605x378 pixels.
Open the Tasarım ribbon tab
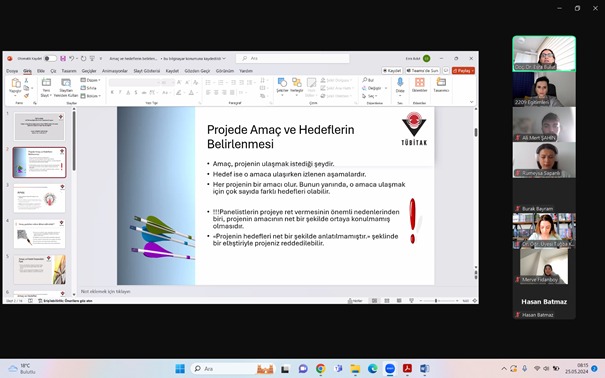pyautogui.click(x=69, y=71)
